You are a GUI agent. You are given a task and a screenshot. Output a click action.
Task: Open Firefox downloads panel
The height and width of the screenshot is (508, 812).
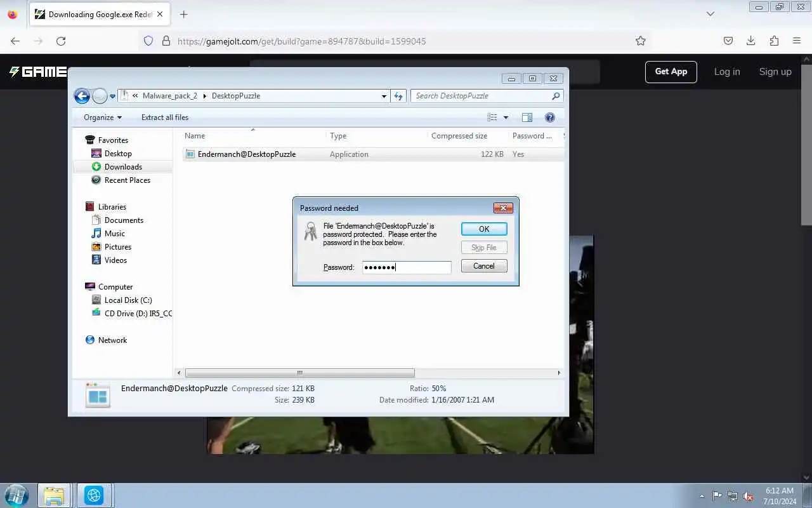pyautogui.click(x=751, y=41)
